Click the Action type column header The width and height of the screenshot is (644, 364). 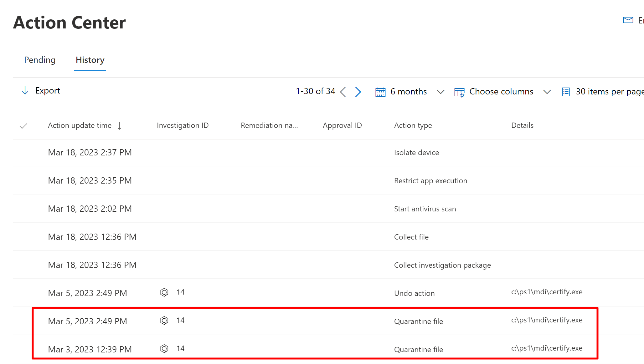coord(413,125)
